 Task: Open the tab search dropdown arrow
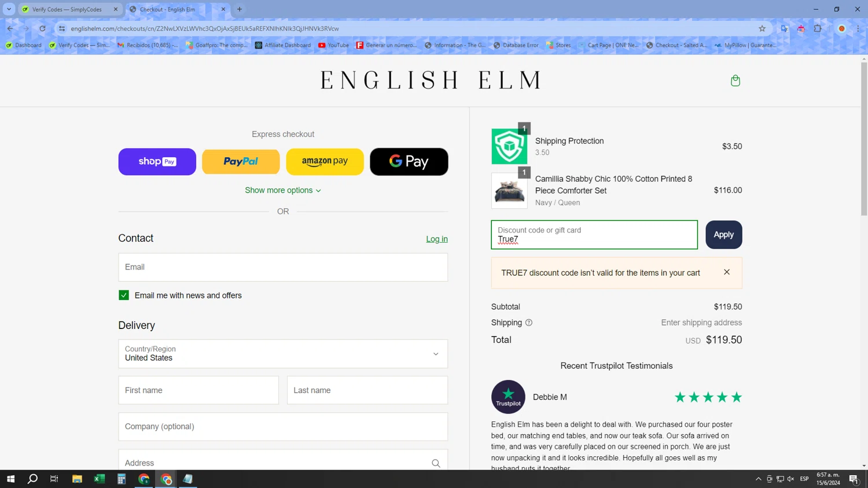9,9
